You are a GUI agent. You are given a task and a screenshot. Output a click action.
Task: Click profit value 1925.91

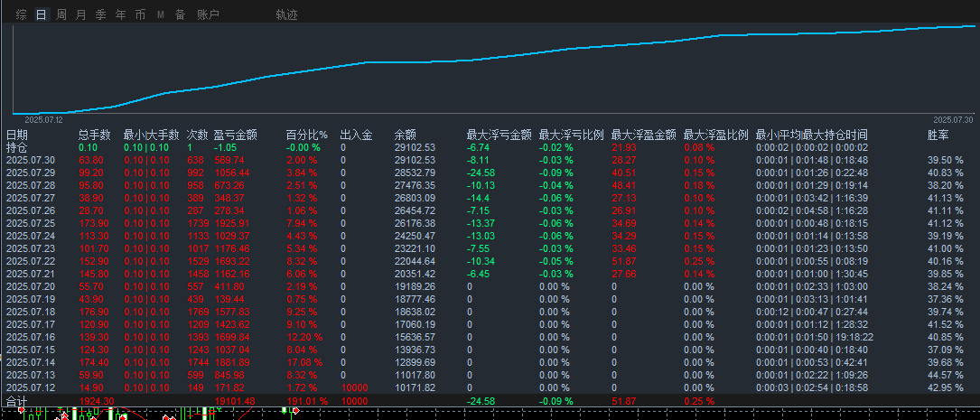(232, 223)
